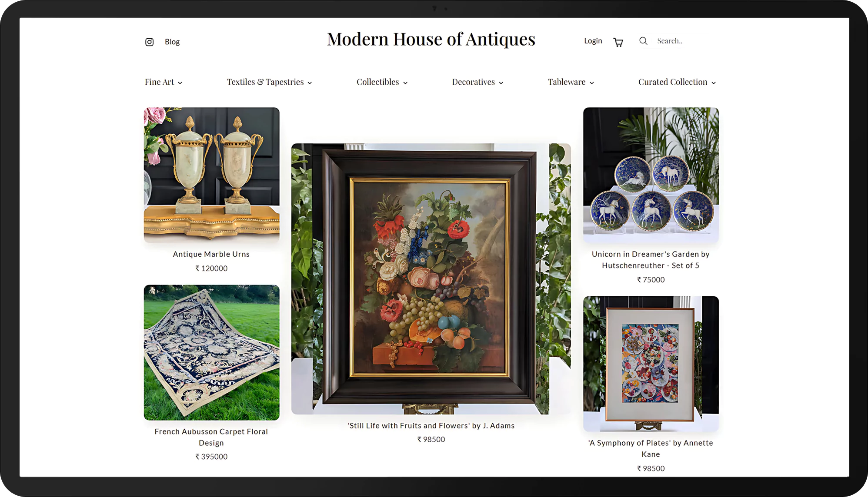Image resolution: width=868 pixels, height=497 pixels.
Task: Go to the Blog link
Action: pyautogui.click(x=172, y=42)
